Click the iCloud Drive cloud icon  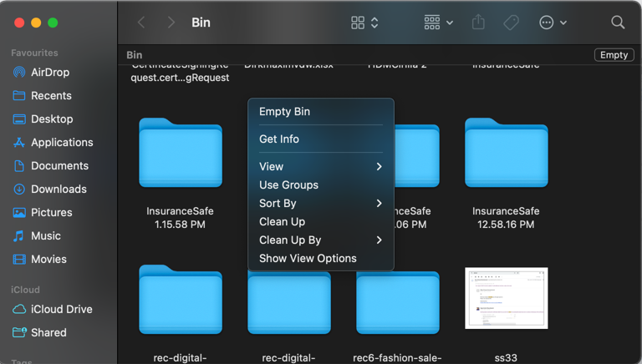point(19,309)
